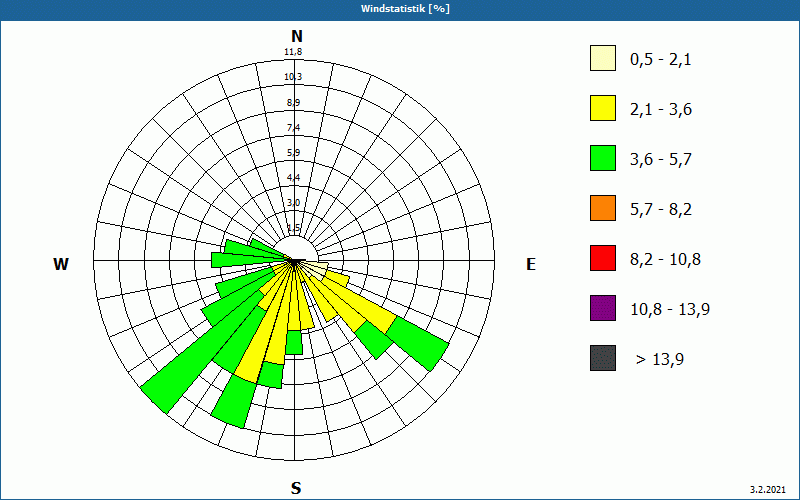The image size is (800, 500).
Task: Click the date 3.2.2021 at bottom right
Action: point(768,490)
